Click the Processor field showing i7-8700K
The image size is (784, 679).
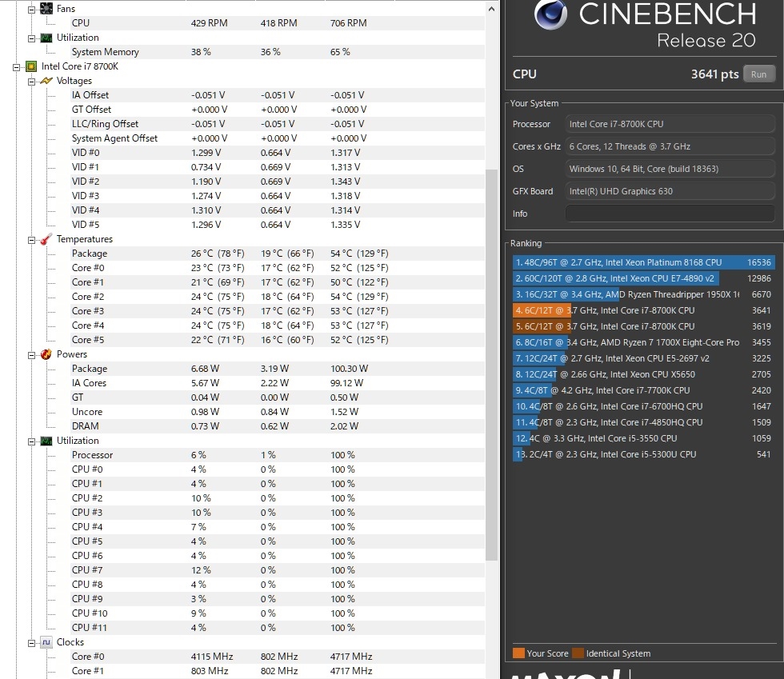pyautogui.click(x=670, y=124)
